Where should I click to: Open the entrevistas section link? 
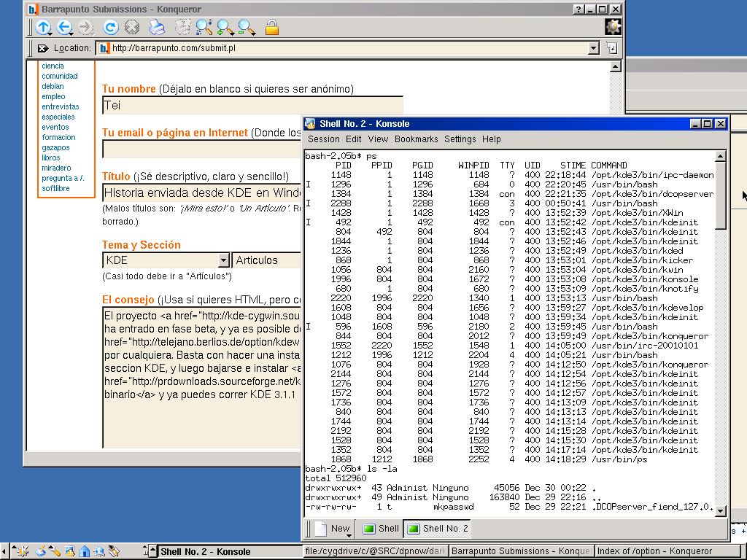(x=61, y=106)
